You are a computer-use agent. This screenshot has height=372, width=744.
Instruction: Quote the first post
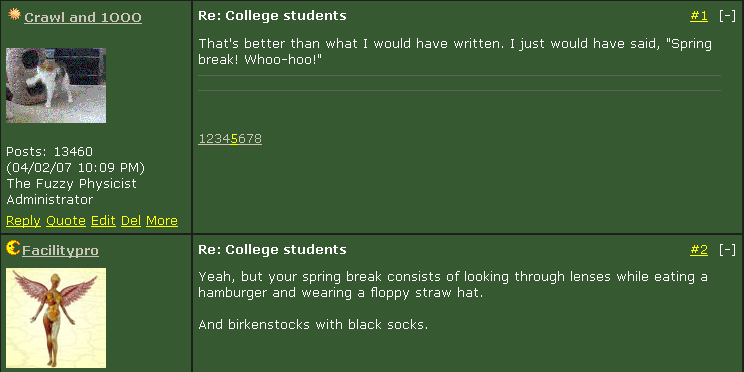click(66, 221)
